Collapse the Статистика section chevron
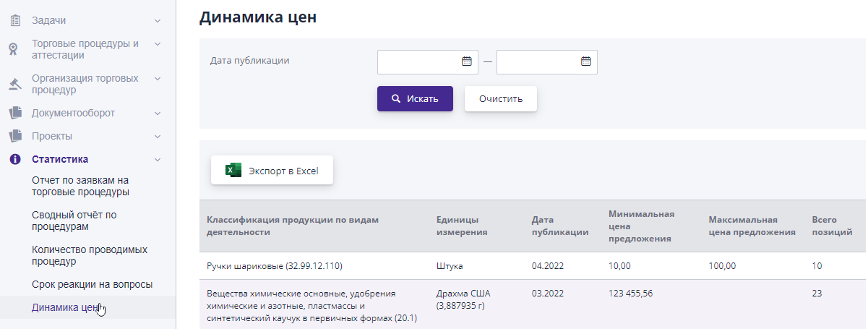The width and height of the screenshot is (868, 329). pyautogui.click(x=158, y=159)
